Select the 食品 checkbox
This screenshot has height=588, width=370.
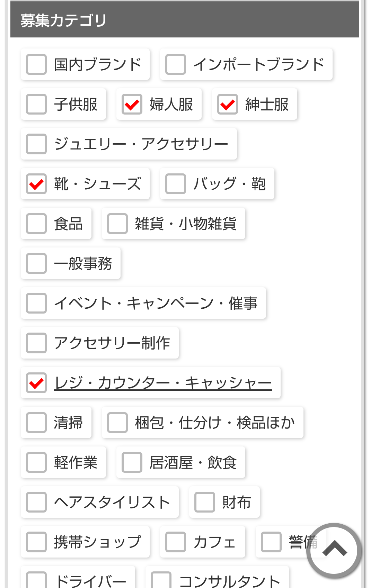point(36,224)
